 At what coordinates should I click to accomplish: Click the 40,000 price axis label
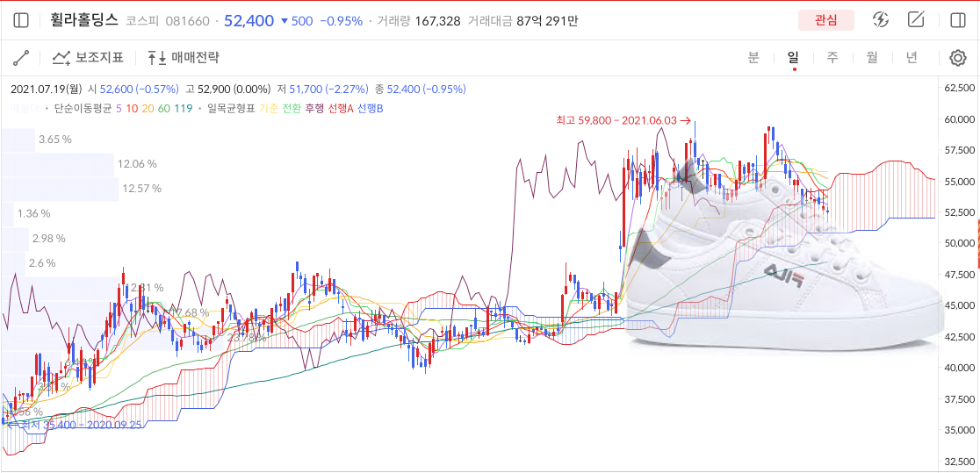click(959, 368)
